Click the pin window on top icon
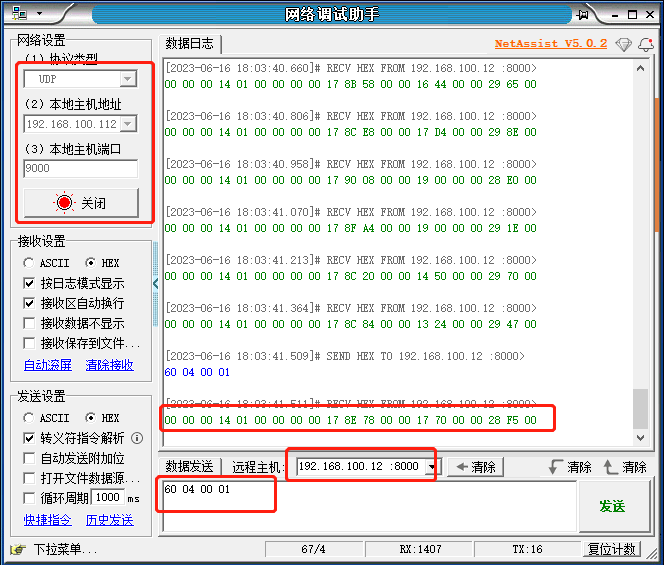This screenshot has width=664, height=565. (583, 15)
